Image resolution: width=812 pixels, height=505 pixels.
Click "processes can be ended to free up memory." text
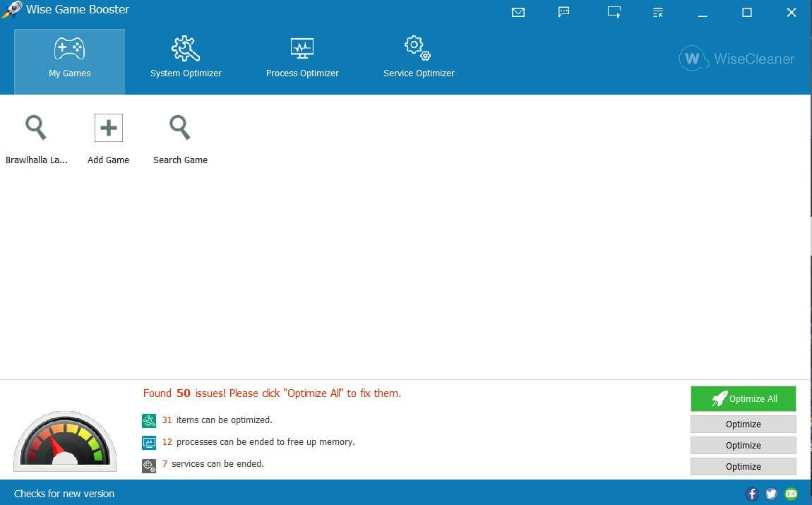click(x=265, y=442)
